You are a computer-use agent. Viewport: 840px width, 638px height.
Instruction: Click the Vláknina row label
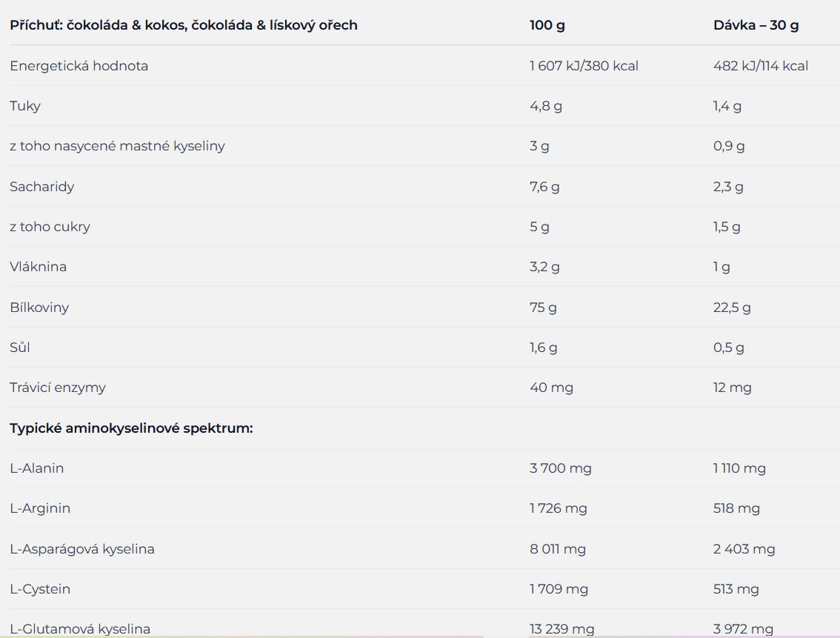click(38, 267)
